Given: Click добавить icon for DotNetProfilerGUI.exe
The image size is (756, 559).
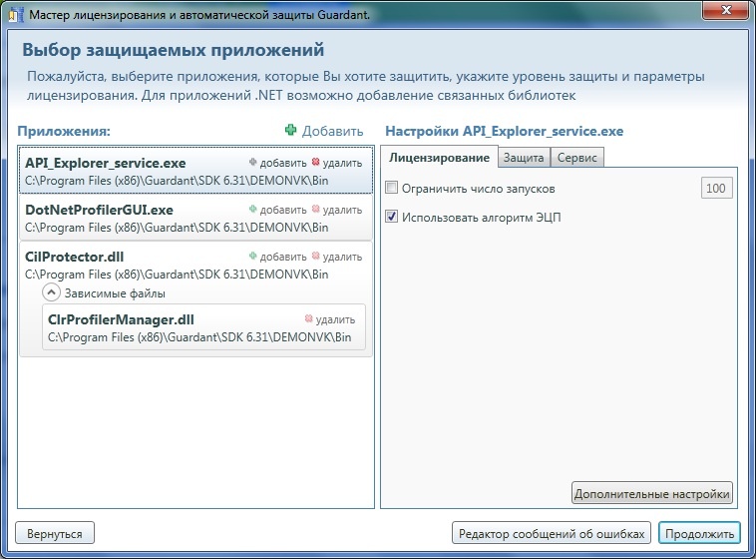Looking at the screenshot, I should 253,210.
